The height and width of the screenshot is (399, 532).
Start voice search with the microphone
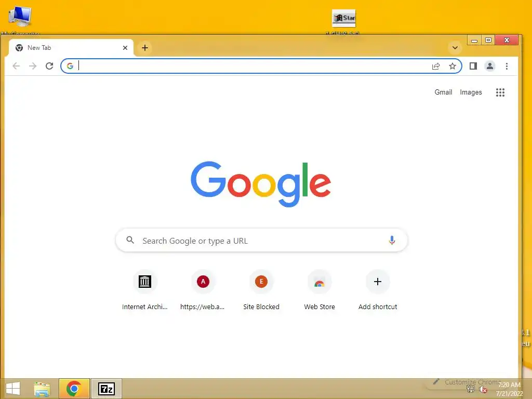tap(392, 240)
